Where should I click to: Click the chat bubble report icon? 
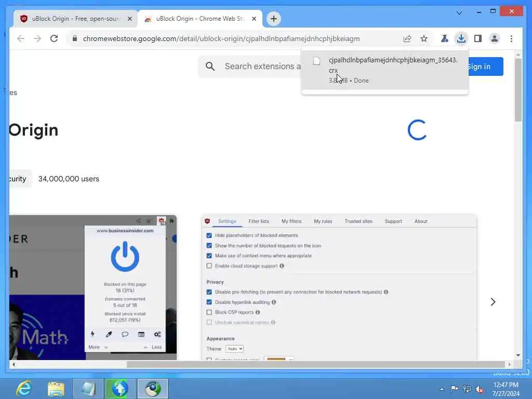click(125, 334)
